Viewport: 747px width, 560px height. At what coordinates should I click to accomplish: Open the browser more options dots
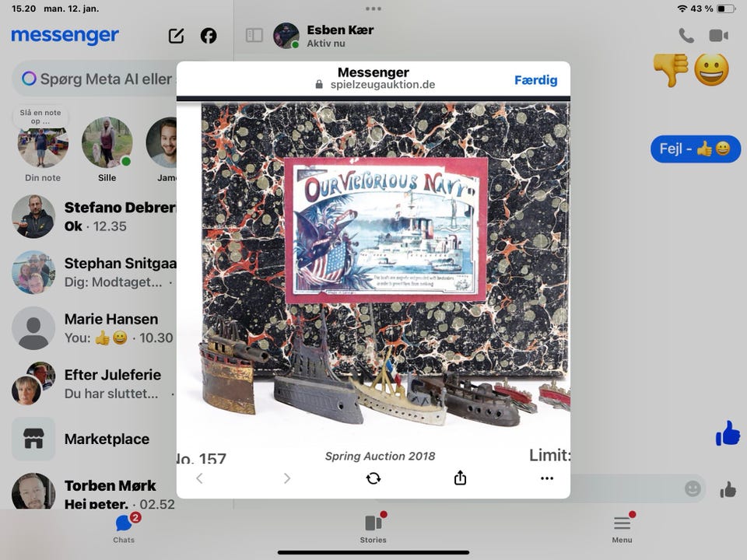coord(547,478)
